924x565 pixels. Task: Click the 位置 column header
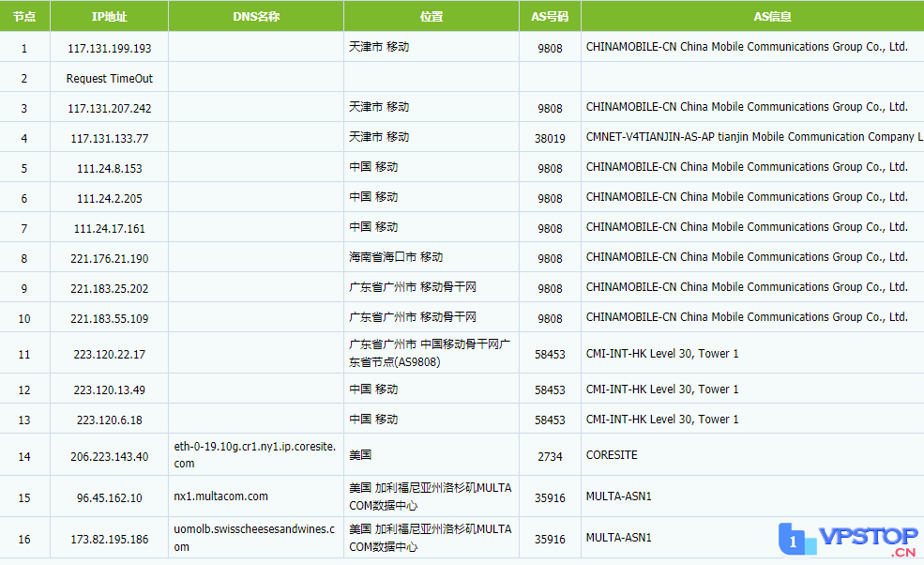(x=432, y=17)
